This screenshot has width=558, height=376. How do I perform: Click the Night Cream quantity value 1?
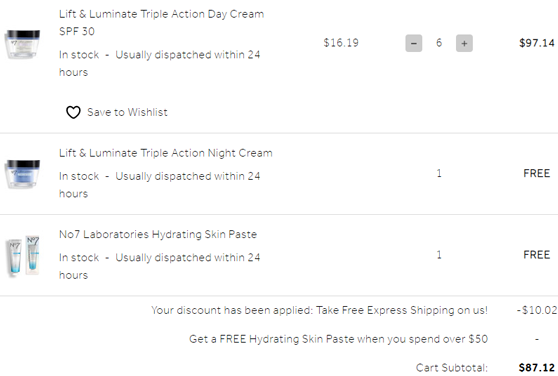439,174
